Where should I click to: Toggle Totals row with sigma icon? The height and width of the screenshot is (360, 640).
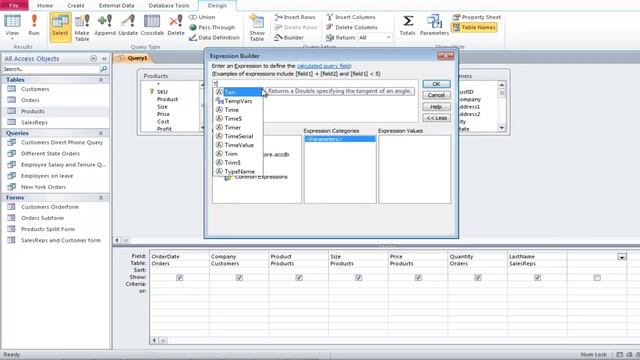(x=407, y=25)
